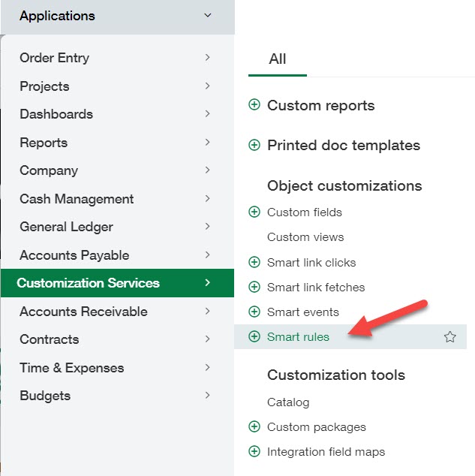Click the plus icon beside Custom reports
The height and width of the screenshot is (476, 475).
(x=254, y=105)
